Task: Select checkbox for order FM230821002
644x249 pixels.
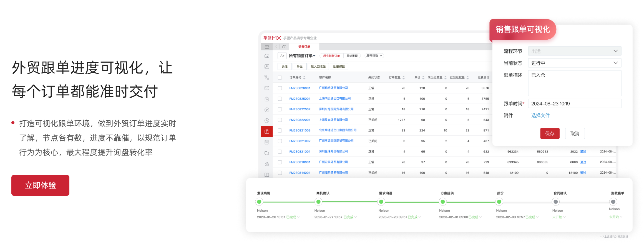Action: [280, 141]
